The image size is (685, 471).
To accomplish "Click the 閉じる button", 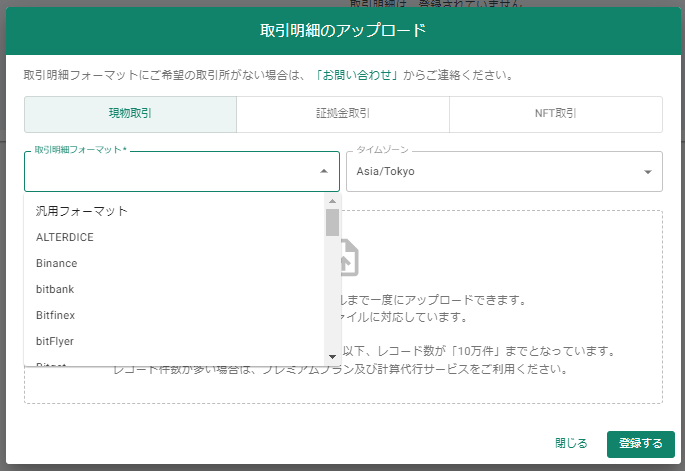I will [x=571, y=443].
